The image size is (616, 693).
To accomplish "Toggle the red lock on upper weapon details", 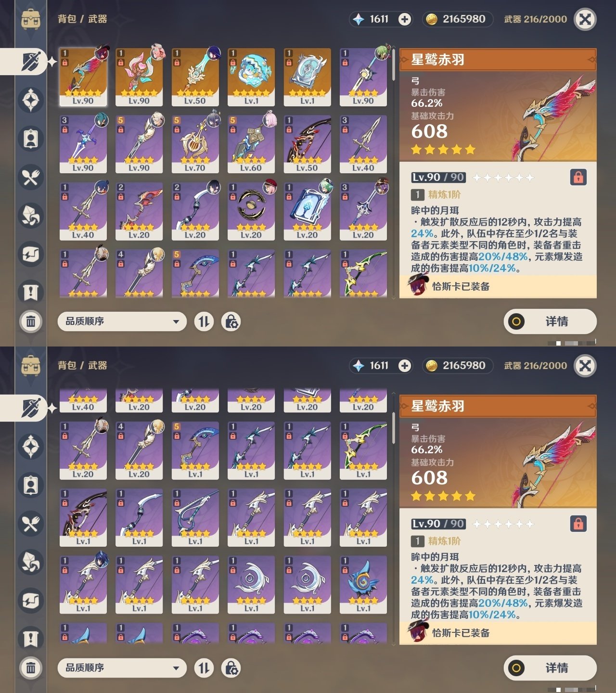I will (x=578, y=177).
